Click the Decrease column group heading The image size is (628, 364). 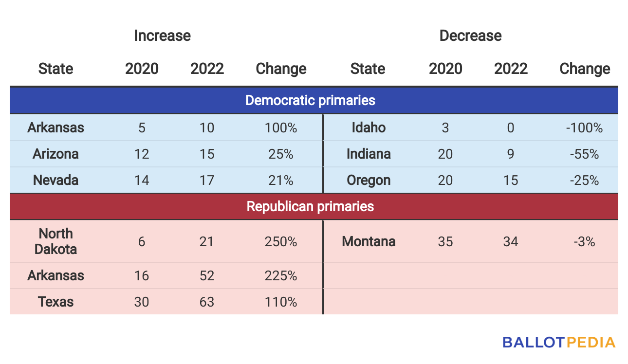coord(470,36)
